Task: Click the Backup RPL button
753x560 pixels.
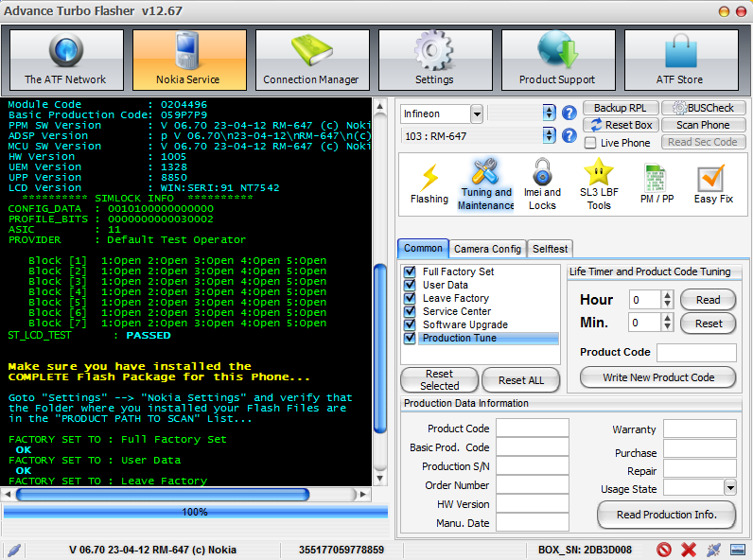Action: pyautogui.click(x=621, y=108)
